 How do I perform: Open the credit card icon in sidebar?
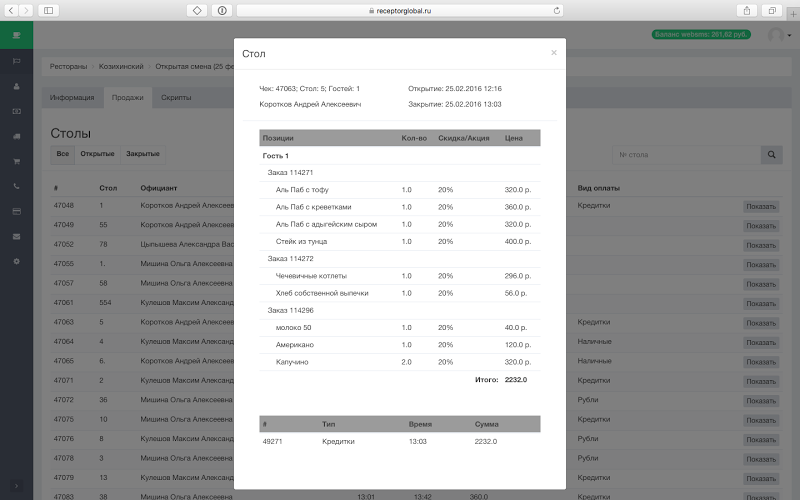[16, 211]
